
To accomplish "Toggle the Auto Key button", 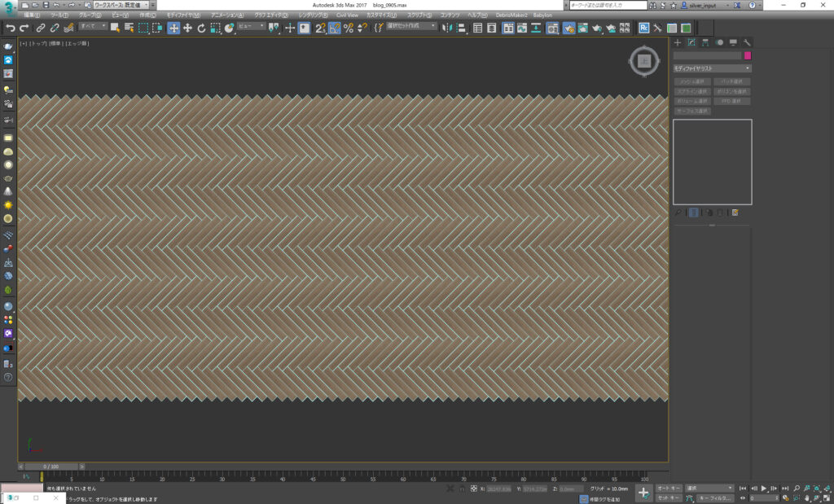I will [669, 488].
